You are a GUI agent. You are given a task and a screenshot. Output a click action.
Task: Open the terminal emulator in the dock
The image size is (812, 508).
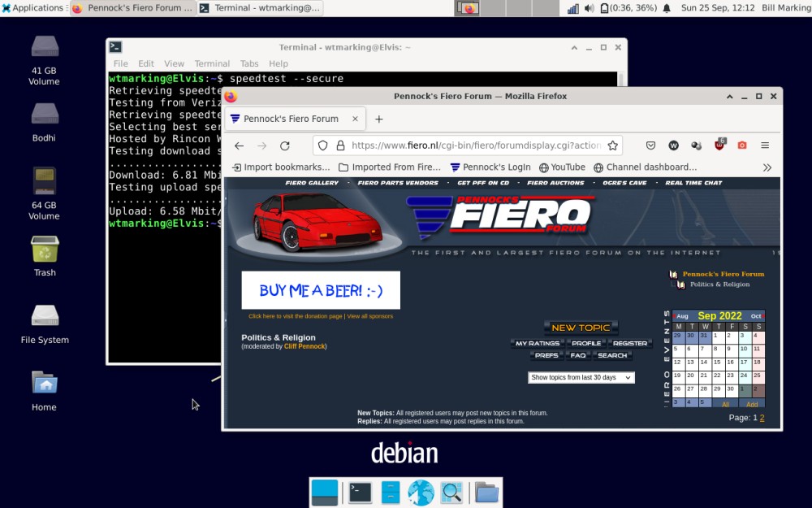(x=361, y=493)
